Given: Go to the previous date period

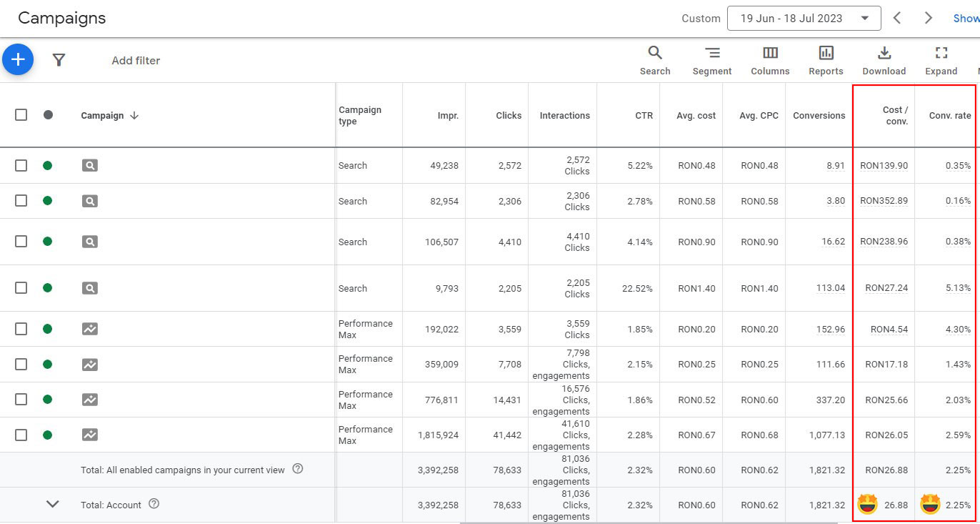Looking at the screenshot, I should point(898,19).
